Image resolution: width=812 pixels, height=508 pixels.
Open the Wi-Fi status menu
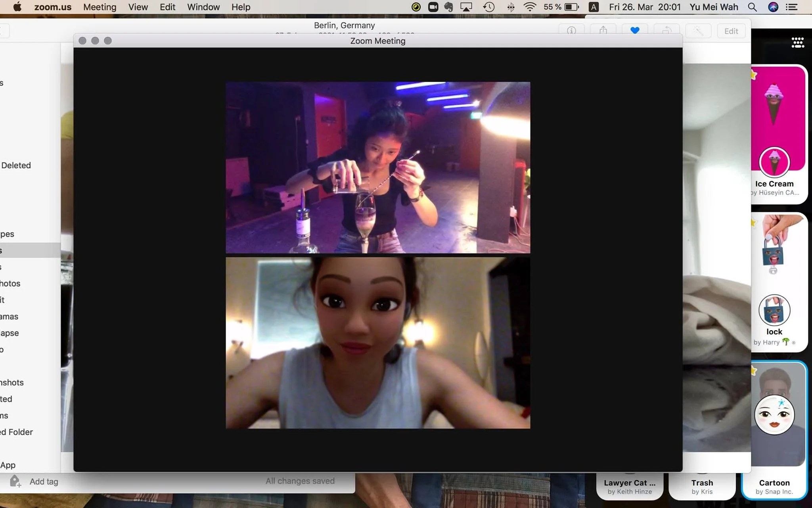pyautogui.click(x=530, y=7)
